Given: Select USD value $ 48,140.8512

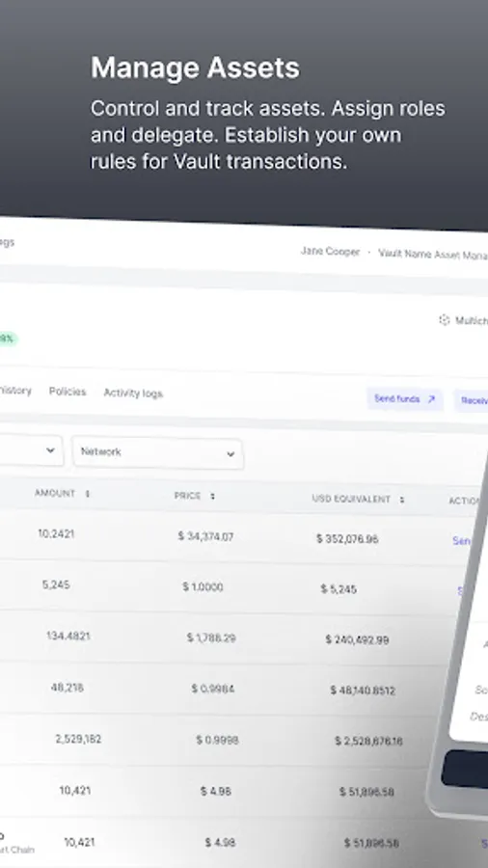Looking at the screenshot, I should click(363, 691).
